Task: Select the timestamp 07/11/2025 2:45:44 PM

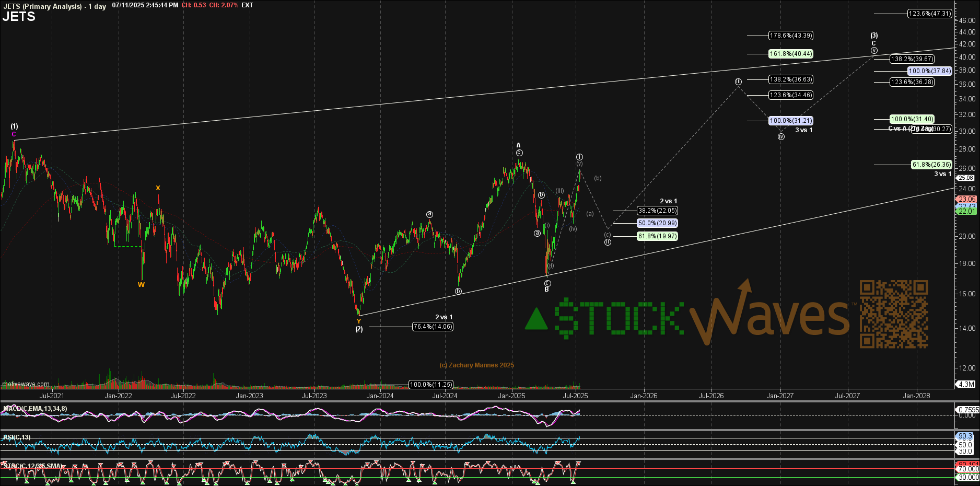Action: coord(145,5)
